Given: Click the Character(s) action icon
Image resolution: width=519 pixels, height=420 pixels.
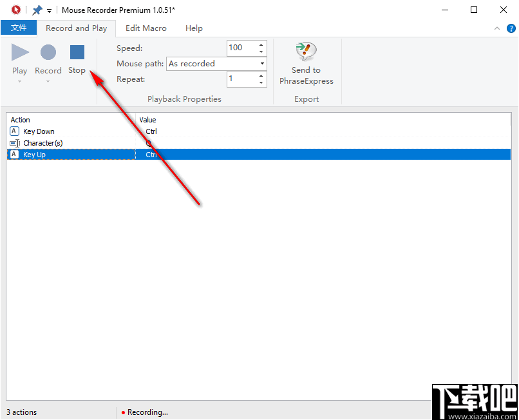Looking at the screenshot, I should [14, 142].
